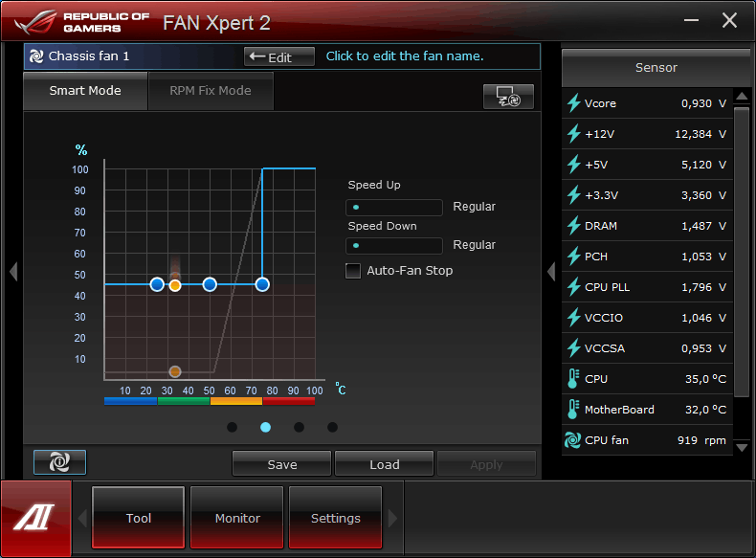Select the highlighted second page dot
Viewport: 756px width, 558px height.
point(265,427)
